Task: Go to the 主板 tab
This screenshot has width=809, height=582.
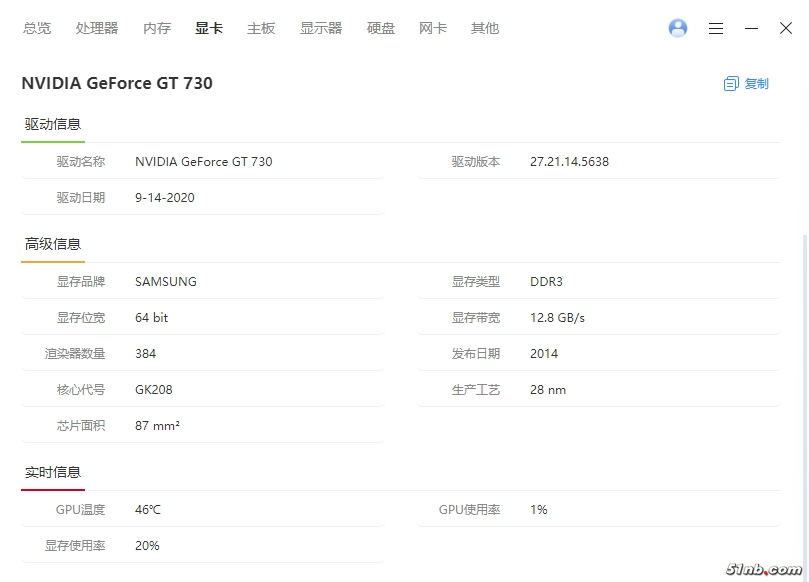Action: 261,28
